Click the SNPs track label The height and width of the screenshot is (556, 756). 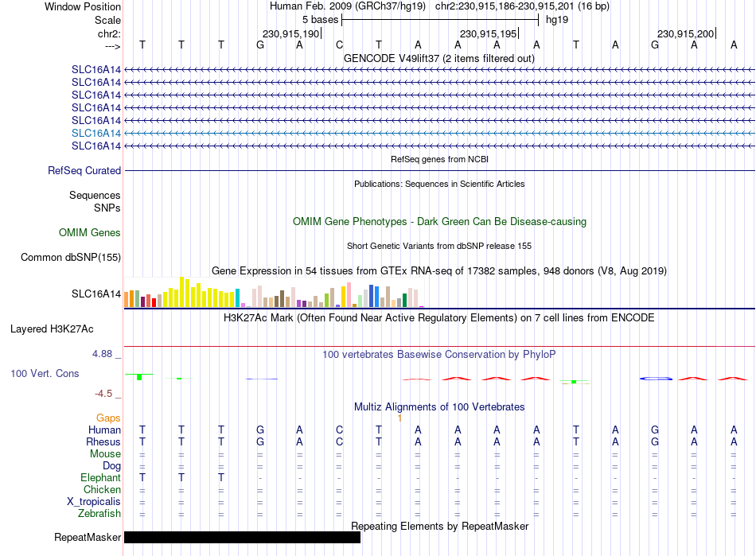tap(107, 208)
